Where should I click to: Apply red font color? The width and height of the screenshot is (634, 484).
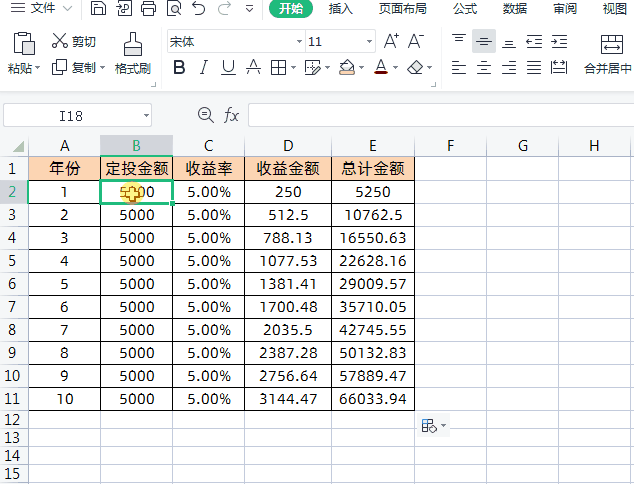pyautogui.click(x=381, y=67)
